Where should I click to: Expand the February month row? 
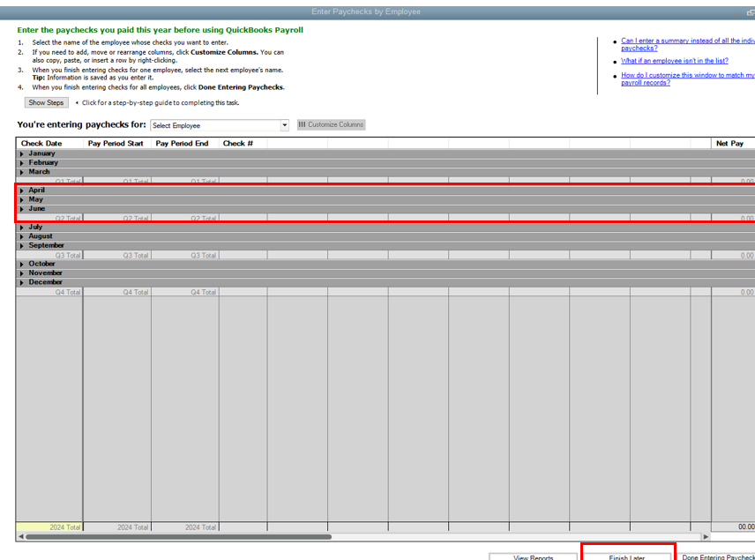pos(22,163)
